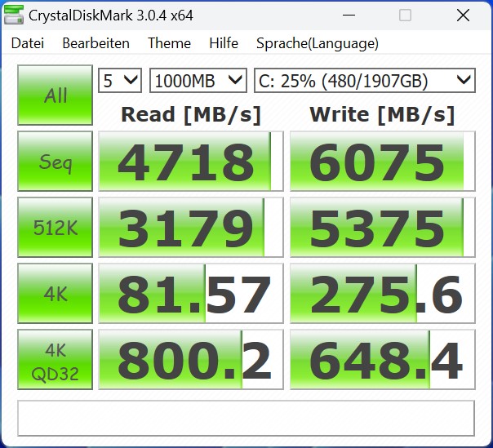Click the empty comment field at bottom
Viewport: 493px width, 448px height.
click(246, 418)
